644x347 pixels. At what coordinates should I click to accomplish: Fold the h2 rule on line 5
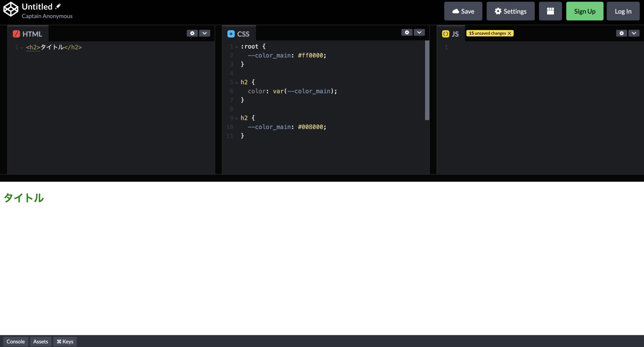(237, 83)
